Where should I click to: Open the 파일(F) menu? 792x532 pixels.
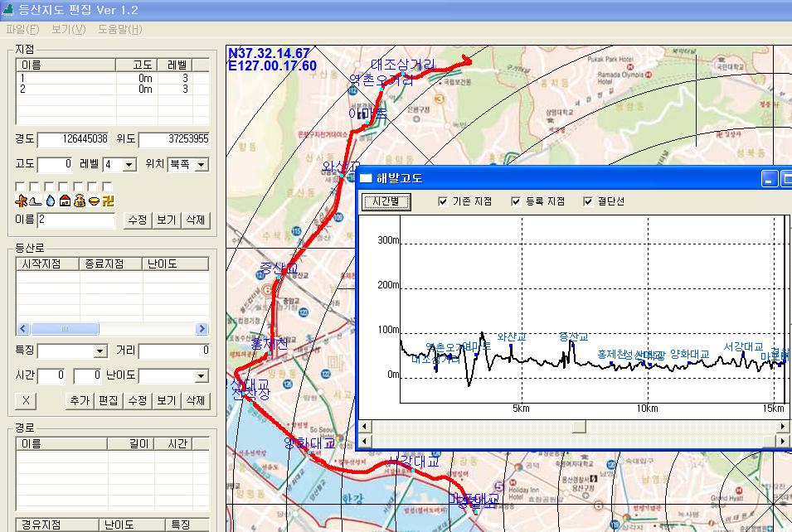tap(22, 29)
